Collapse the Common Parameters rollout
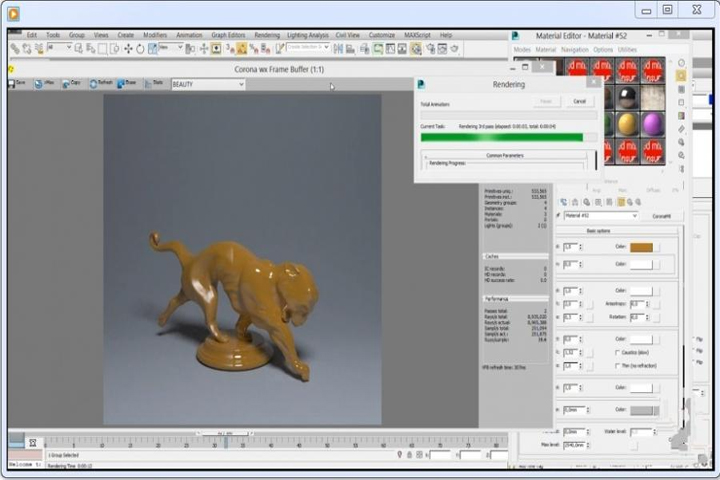This screenshot has width=720, height=480. [507, 155]
